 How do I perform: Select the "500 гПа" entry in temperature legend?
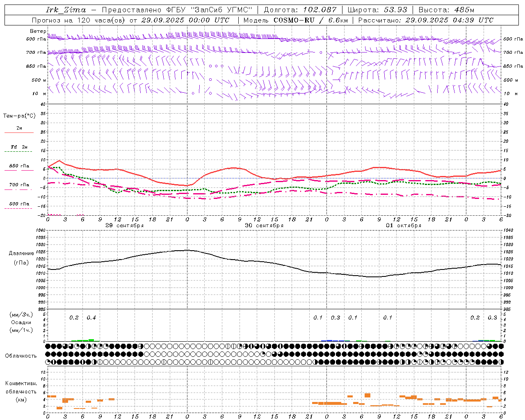(19, 204)
